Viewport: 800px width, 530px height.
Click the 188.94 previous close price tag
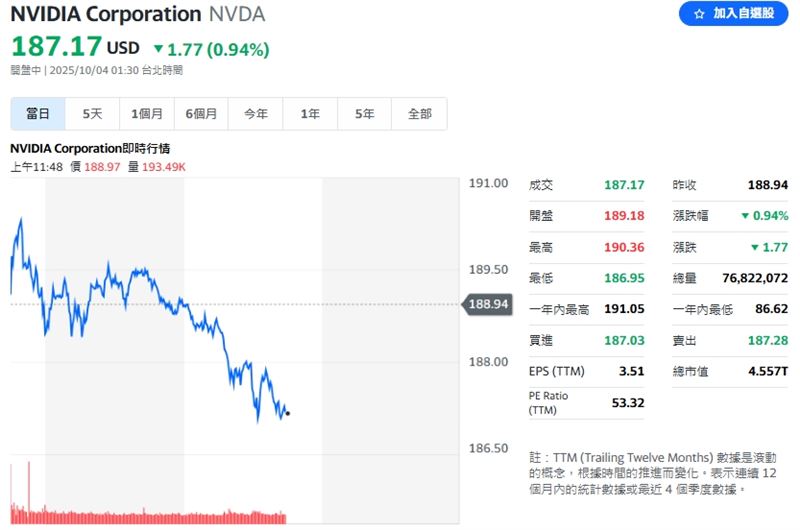[x=490, y=303]
